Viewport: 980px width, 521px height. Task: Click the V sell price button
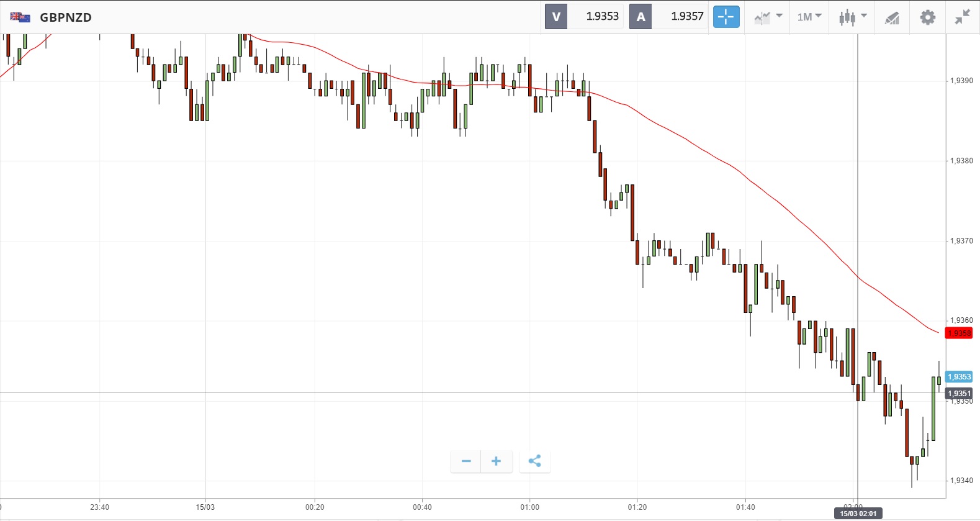pyautogui.click(x=556, y=17)
